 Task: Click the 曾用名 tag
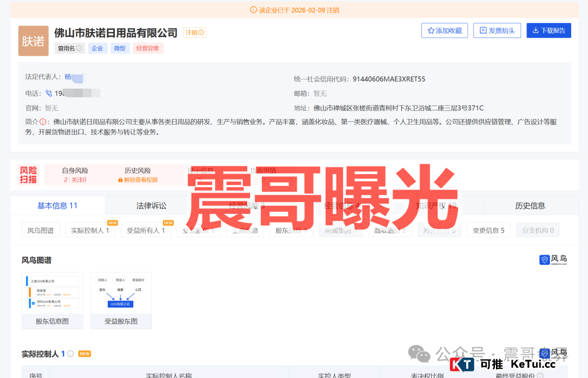(x=70, y=48)
